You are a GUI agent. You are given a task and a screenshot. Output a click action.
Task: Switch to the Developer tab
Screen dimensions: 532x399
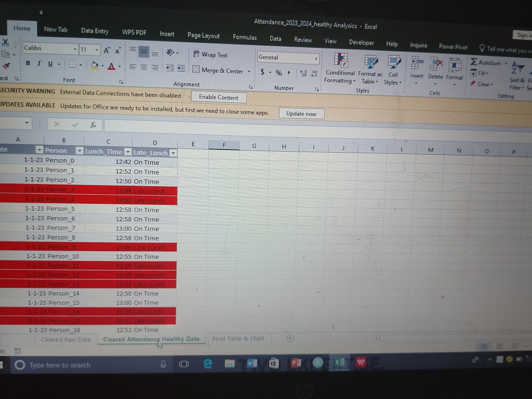(361, 43)
